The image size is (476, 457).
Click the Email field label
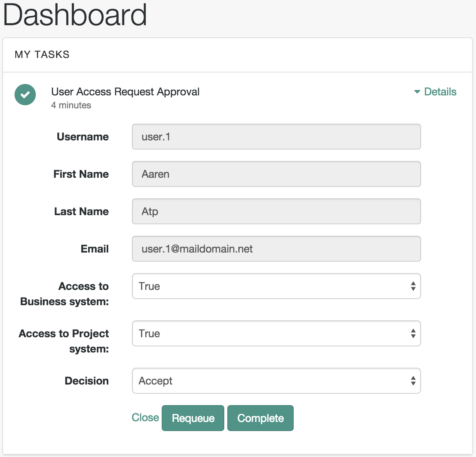[x=95, y=249]
